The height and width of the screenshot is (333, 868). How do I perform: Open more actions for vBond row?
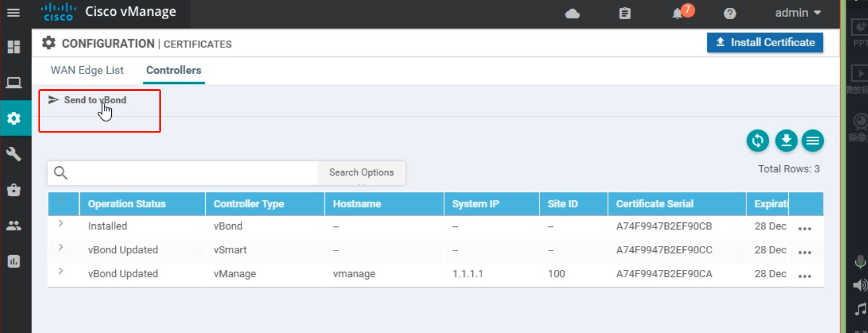(x=805, y=229)
